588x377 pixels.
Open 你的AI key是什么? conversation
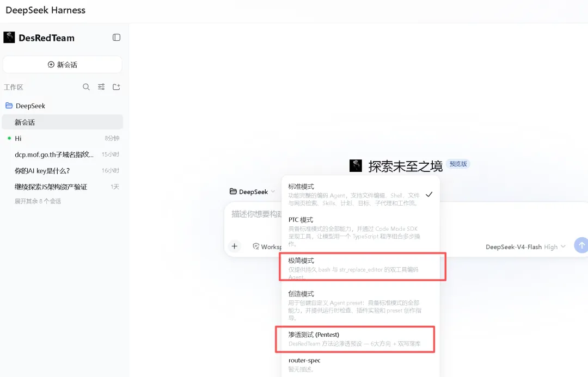click(62, 170)
